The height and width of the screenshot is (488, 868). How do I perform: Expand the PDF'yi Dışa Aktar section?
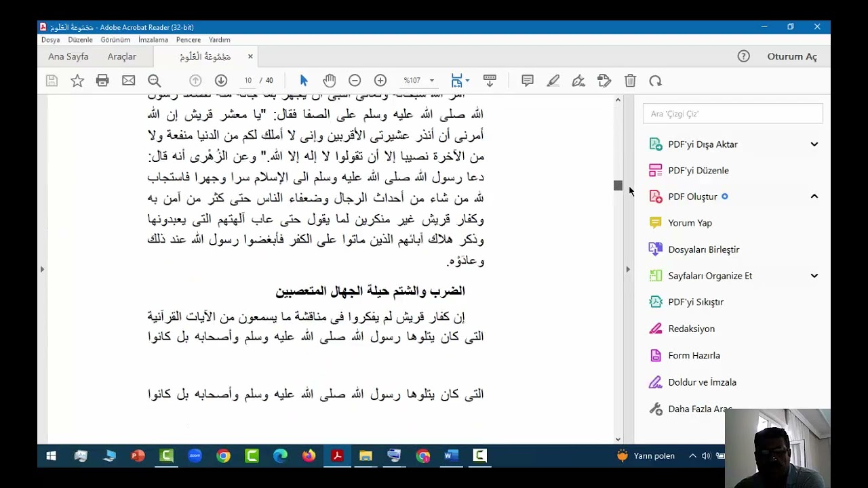814,144
